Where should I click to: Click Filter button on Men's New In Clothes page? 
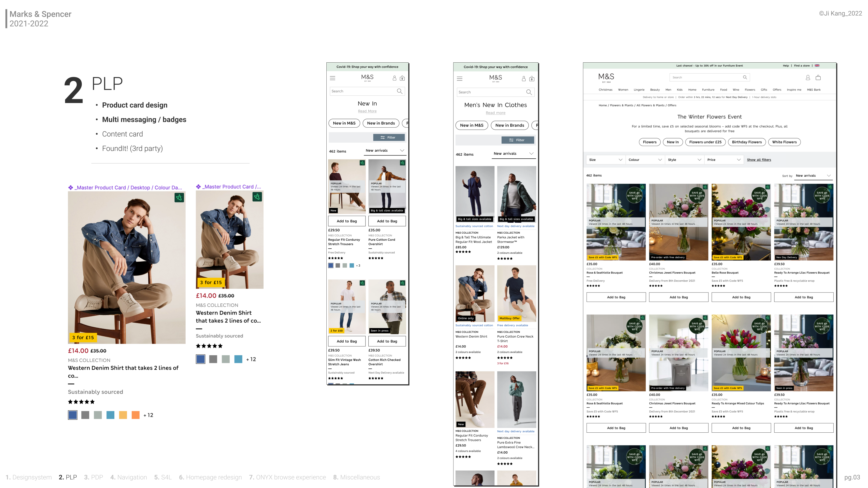[x=518, y=140]
